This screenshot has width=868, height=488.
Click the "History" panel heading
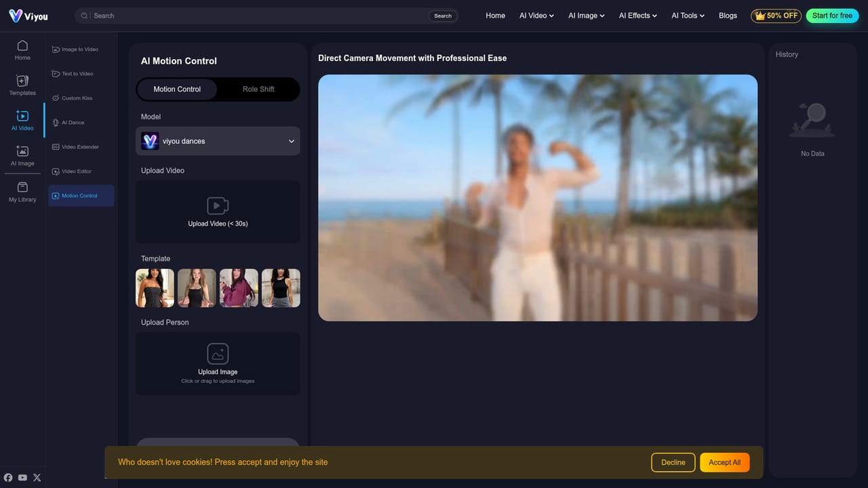(x=787, y=54)
